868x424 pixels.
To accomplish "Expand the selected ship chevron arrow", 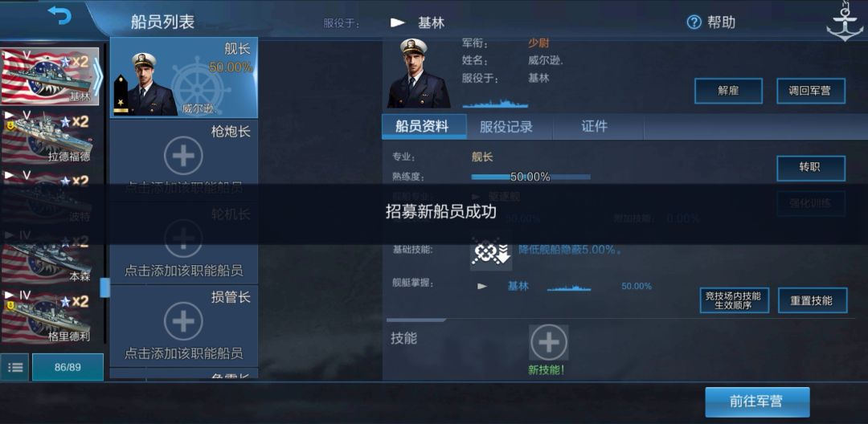I will click(97, 76).
